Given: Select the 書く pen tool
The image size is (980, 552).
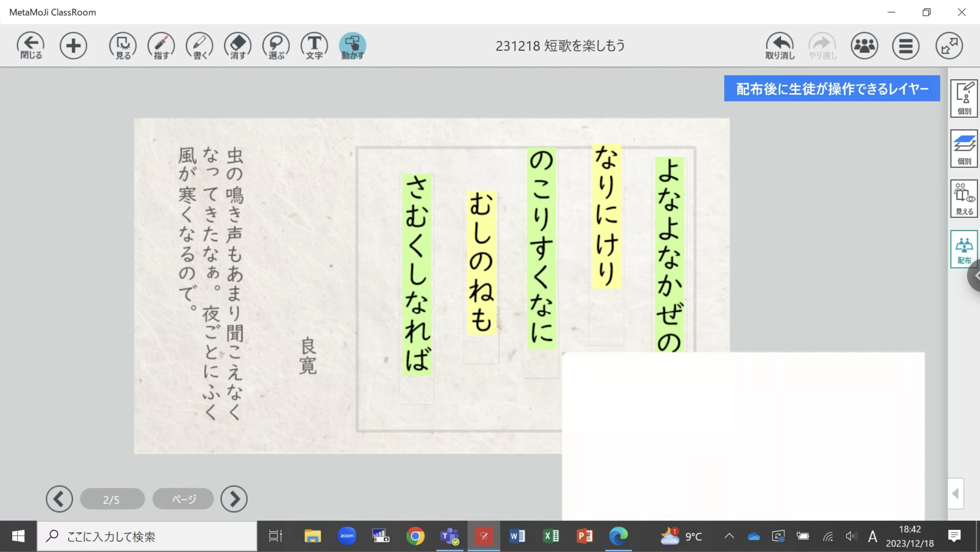Looking at the screenshot, I should coord(199,46).
